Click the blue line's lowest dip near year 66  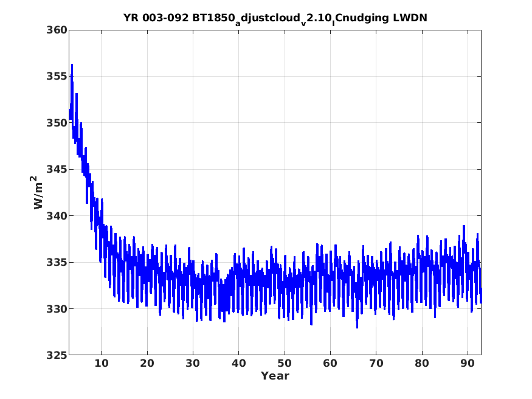357,327
